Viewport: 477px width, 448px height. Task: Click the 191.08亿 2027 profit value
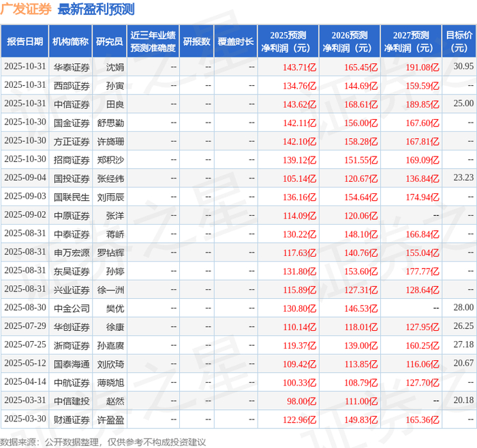pos(422,67)
